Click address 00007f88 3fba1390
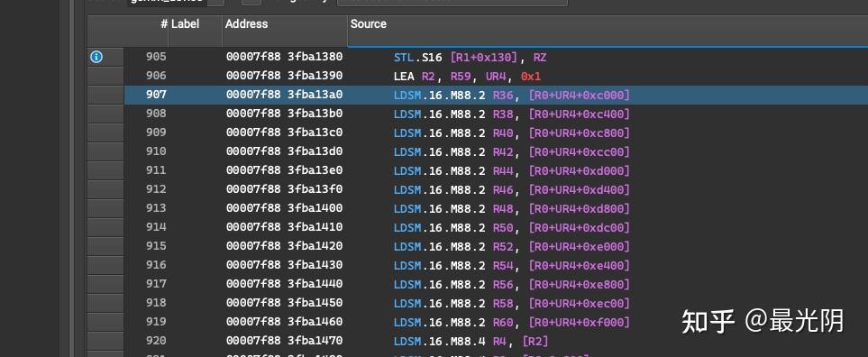 point(284,75)
